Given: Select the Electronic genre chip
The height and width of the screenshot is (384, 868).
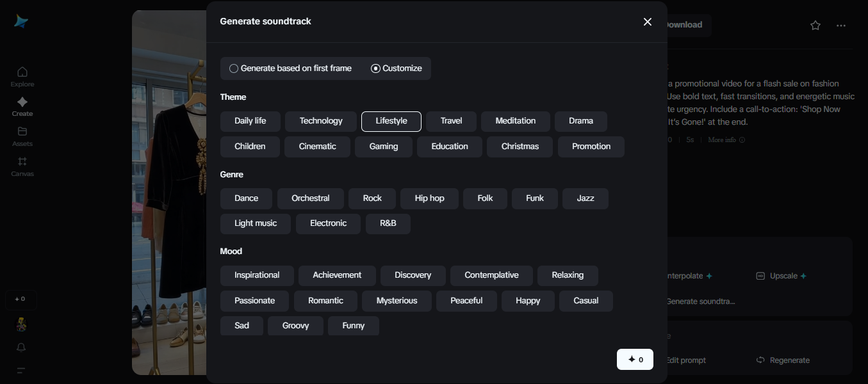Looking at the screenshot, I should click(328, 223).
